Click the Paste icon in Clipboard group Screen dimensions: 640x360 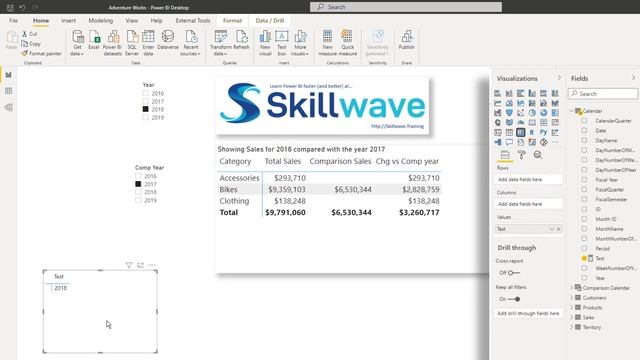point(11,40)
